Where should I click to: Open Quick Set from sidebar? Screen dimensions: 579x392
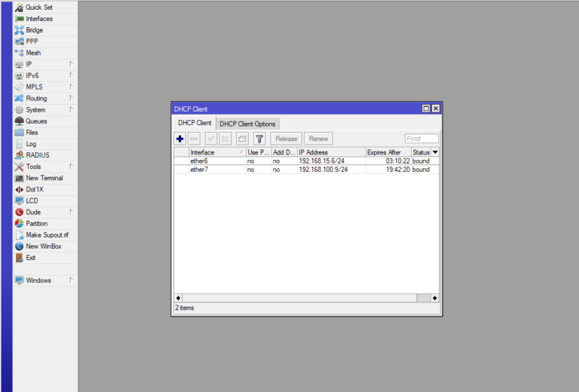point(38,8)
